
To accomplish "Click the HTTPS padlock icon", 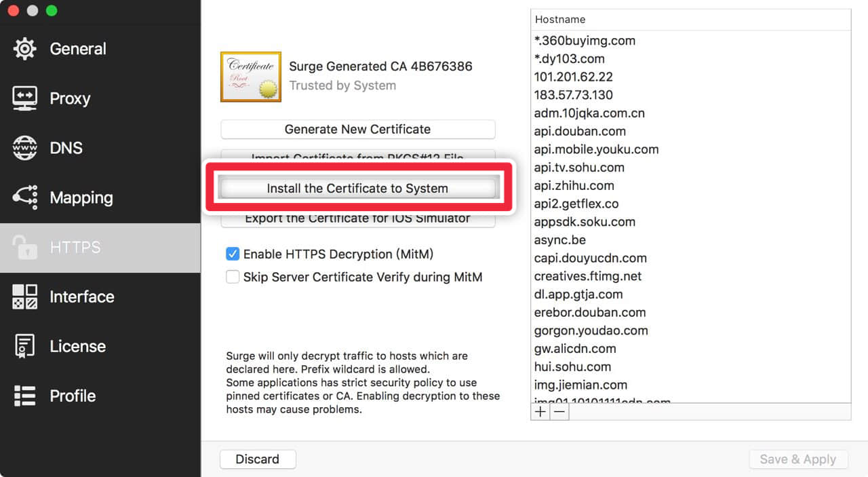I will coord(25,248).
